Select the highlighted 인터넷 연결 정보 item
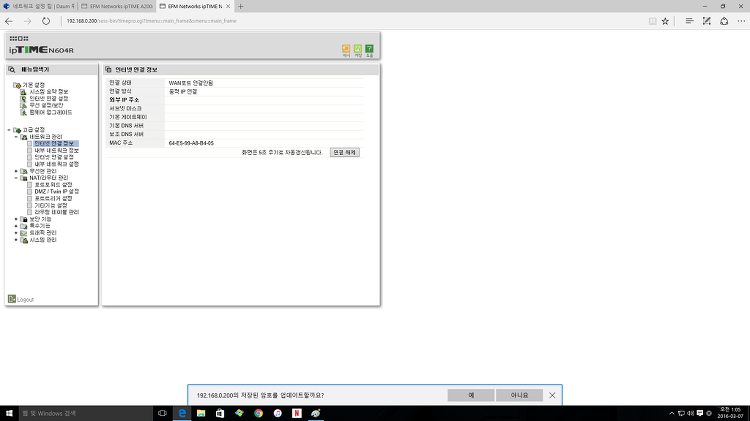The width and height of the screenshot is (750, 421). [x=54, y=144]
